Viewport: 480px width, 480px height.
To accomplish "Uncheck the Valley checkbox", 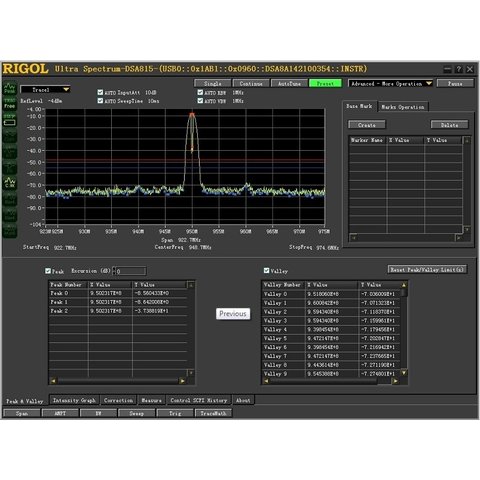I will pos(266,270).
